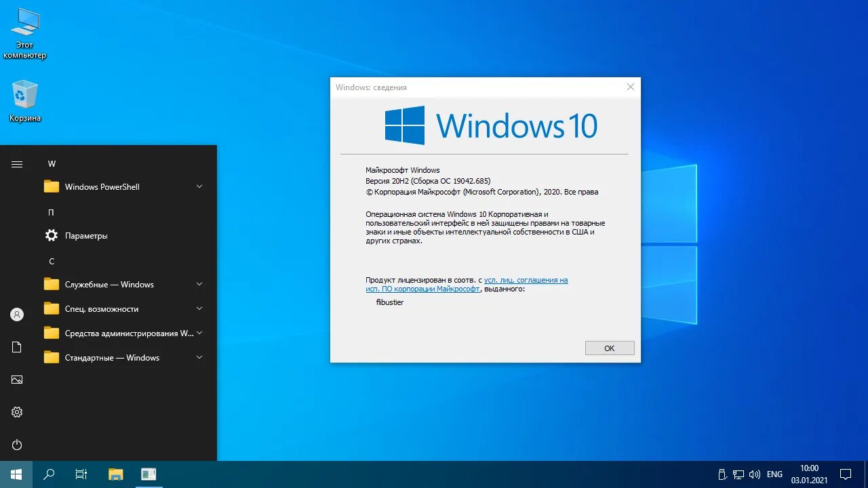Click the Средства администрирования folder icon
Image resolution: width=868 pixels, height=488 pixels.
point(52,333)
